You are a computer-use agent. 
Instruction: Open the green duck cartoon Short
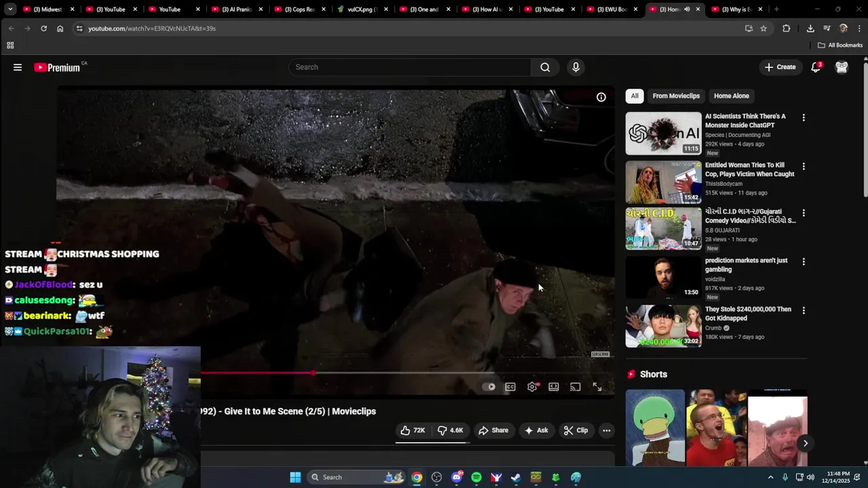click(655, 427)
